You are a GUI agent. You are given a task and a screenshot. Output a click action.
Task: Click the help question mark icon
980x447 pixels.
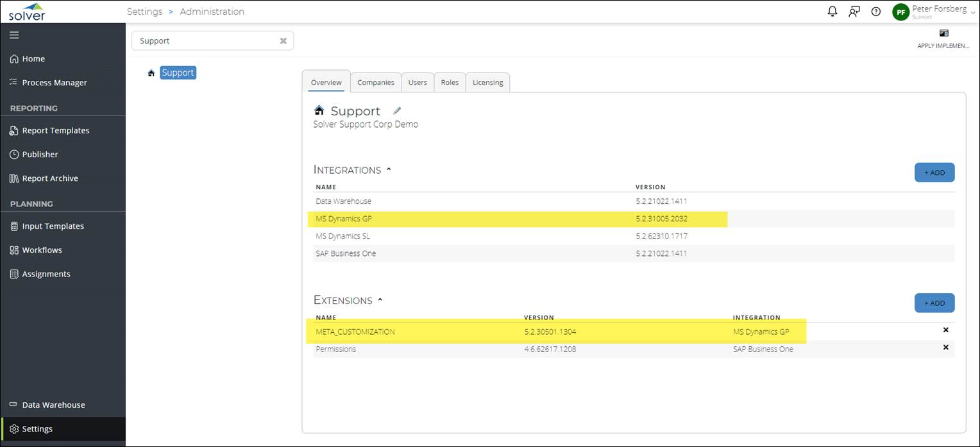pos(876,11)
